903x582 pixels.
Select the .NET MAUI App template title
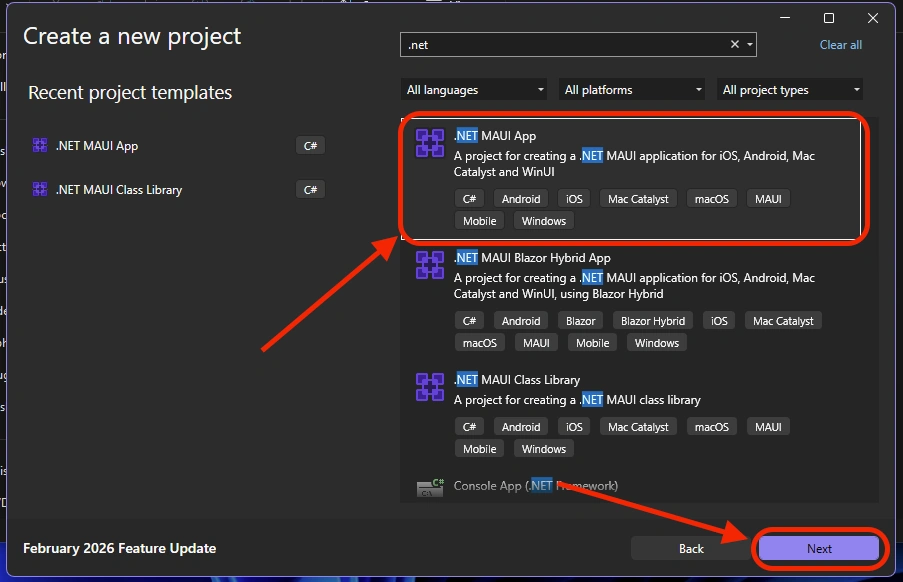click(495, 136)
